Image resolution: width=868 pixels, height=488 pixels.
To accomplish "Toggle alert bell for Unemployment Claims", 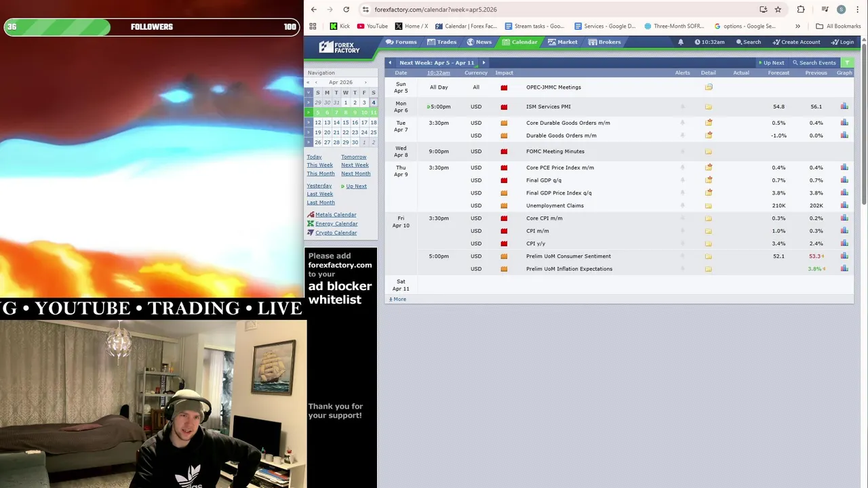I will coord(682,205).
